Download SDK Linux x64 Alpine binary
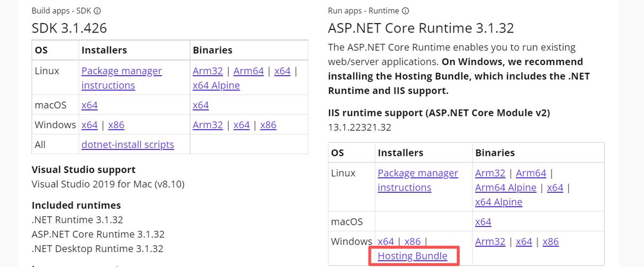644x267 pixels. pos(216,85)
